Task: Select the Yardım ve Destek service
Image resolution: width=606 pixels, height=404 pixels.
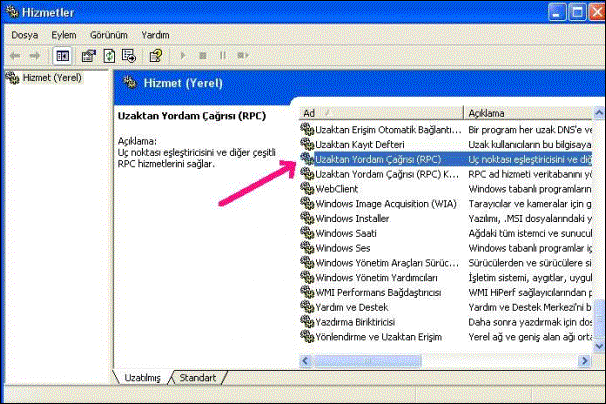Action: click(x=352, y=307)
